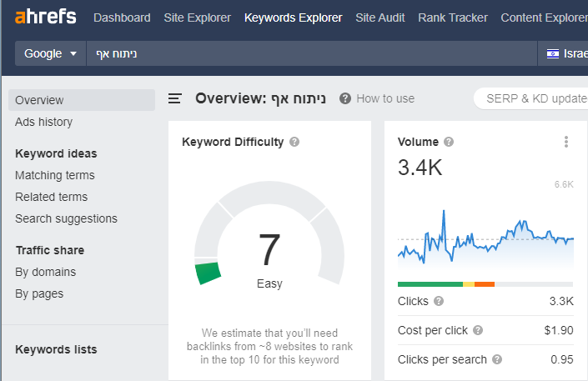Open the Dashboard menu item

[x=122, y=18]
